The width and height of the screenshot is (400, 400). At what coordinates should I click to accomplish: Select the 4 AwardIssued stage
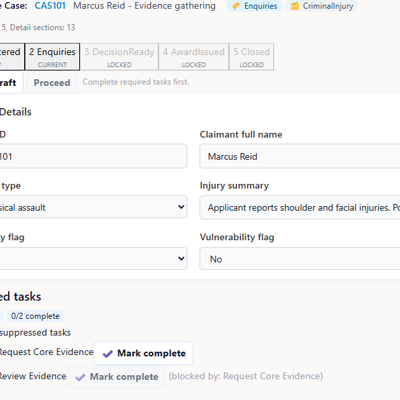point(194,57)
